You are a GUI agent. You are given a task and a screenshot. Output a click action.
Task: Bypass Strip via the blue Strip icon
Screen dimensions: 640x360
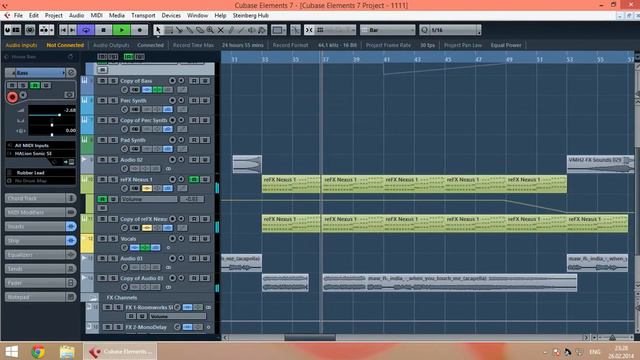click(71, 241)
